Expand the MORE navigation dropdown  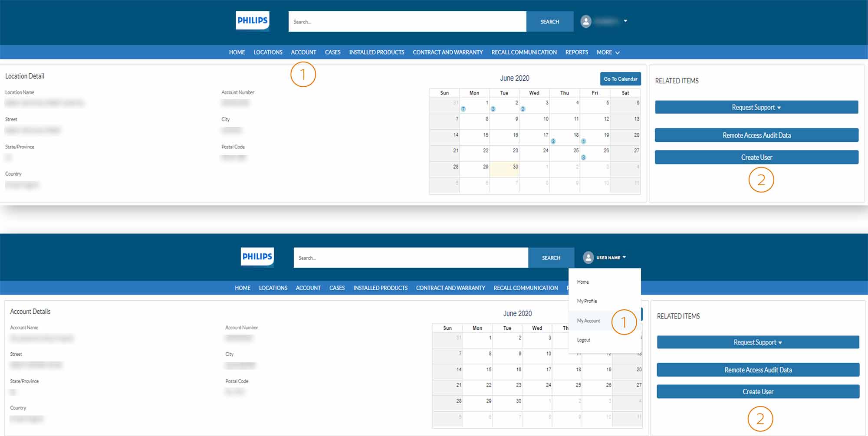(x=608, y=52)
